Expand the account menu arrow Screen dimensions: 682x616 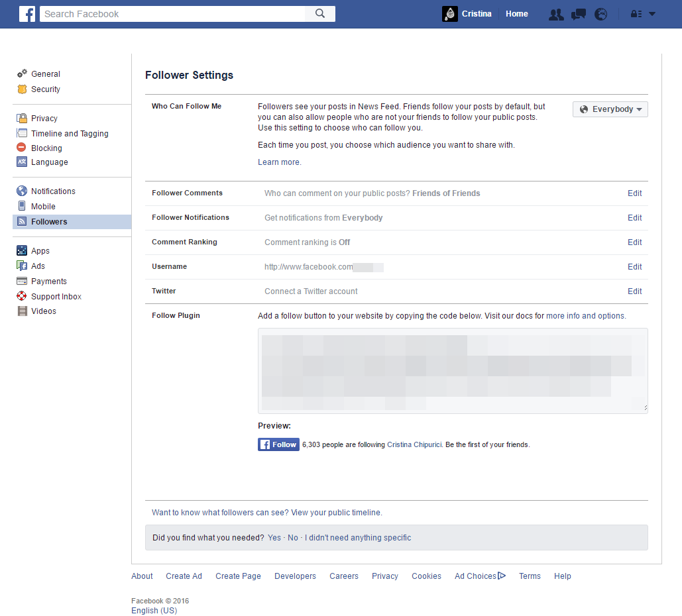click(x=652, y=14)
